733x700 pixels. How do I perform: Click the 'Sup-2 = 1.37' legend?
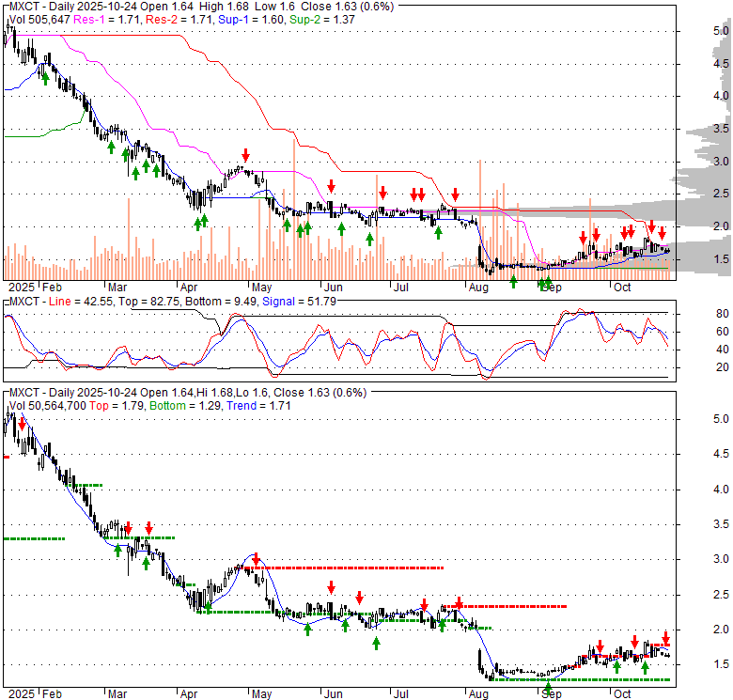tap(322, 20)
